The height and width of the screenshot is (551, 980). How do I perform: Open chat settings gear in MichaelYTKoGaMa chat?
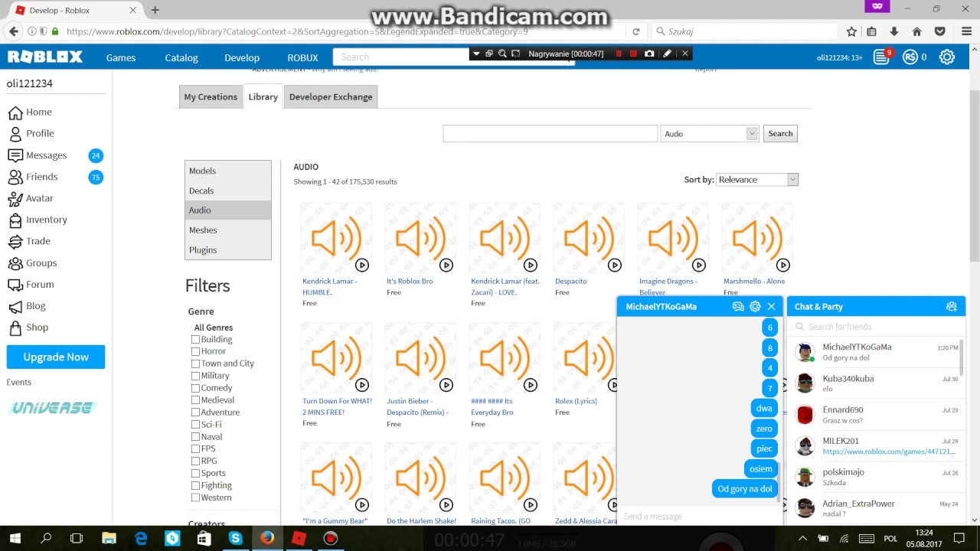[755, 306]
